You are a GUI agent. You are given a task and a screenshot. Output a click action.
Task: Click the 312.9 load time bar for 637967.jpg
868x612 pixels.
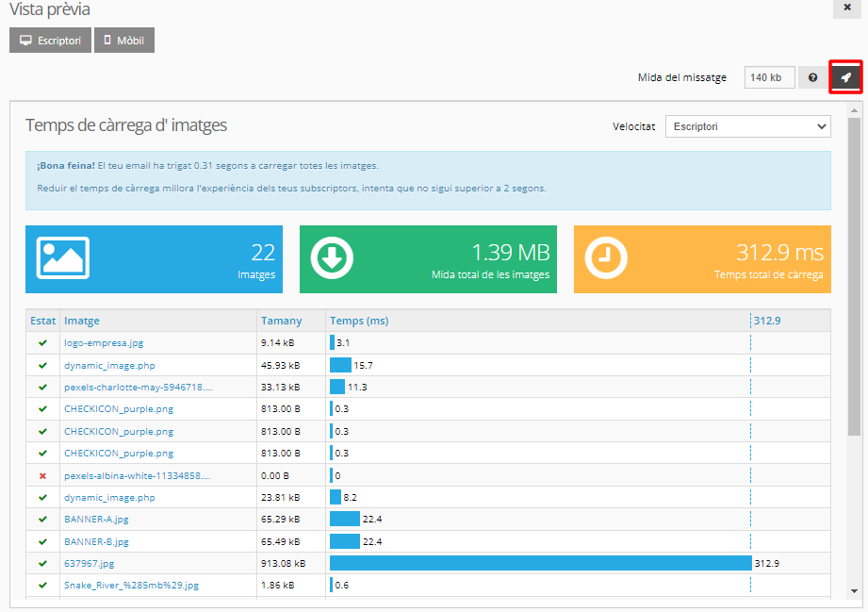coord(539,564)
